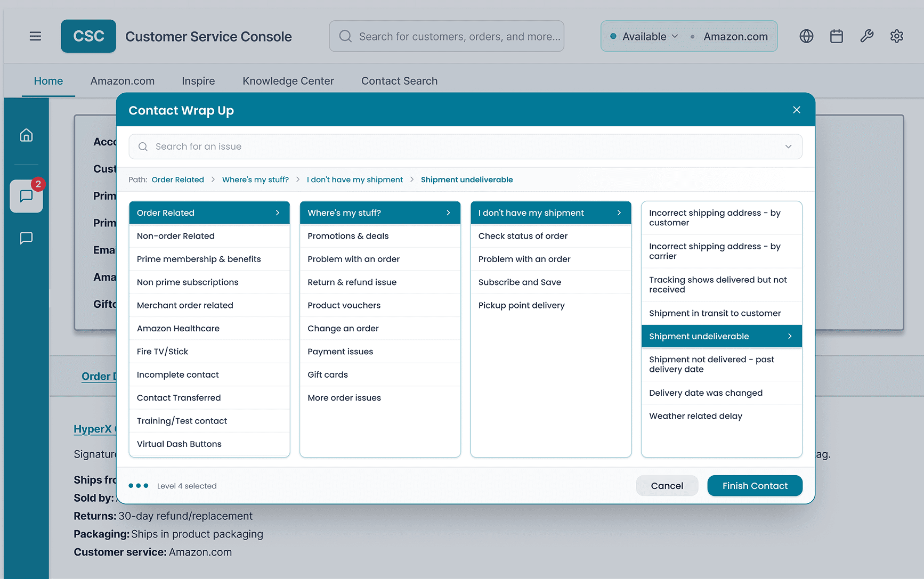Image resolution: width=924 pixels, height=579 pixels.
Task: Select Gift cards issue
Action: [x=380, y=374]
